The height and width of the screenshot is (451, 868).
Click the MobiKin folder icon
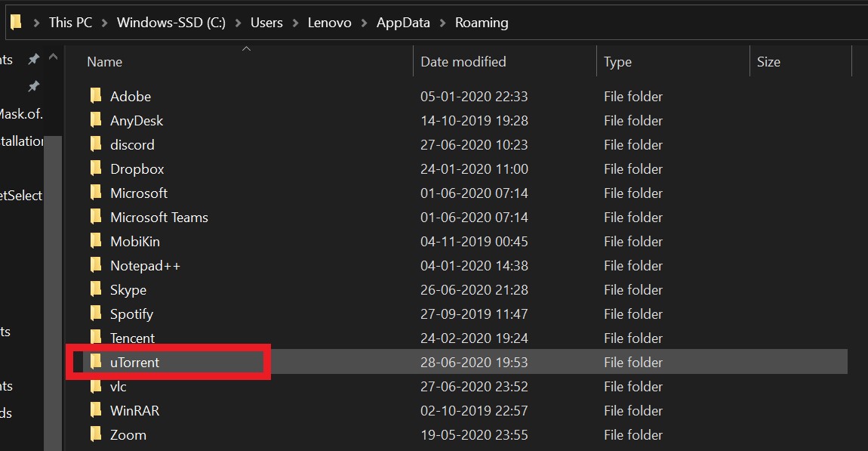[96, 241]
